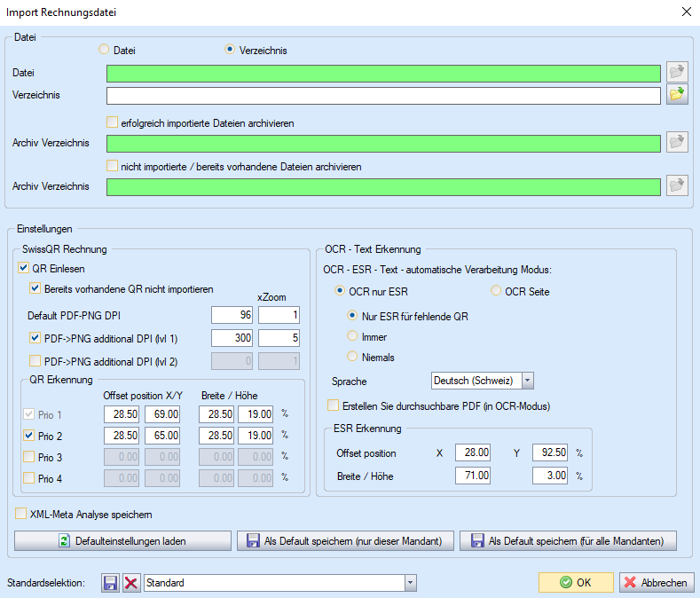Click the save icon next to Standardselektion
Image resolution: width=700 pixels, height=598 pixels.
(110, 583)
